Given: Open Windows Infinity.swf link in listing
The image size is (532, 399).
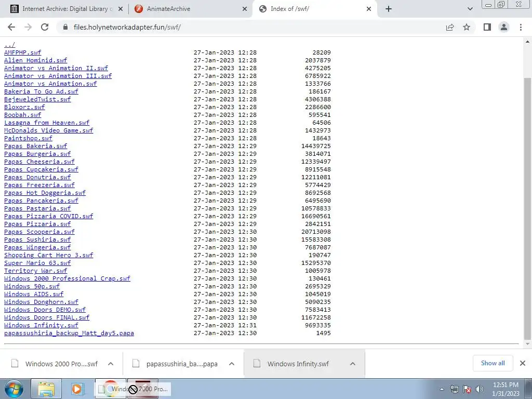Looking at the screenshot, I should (41, 326).
